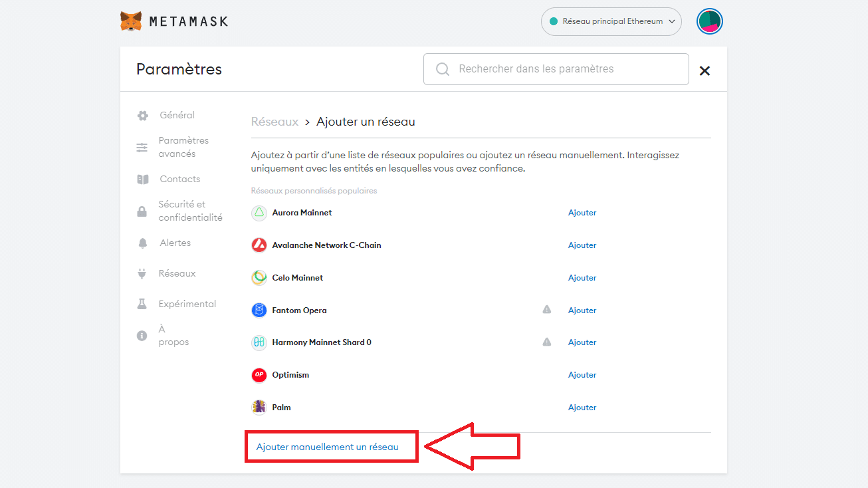Click the account avatar in the top right

tap(709, 21)
